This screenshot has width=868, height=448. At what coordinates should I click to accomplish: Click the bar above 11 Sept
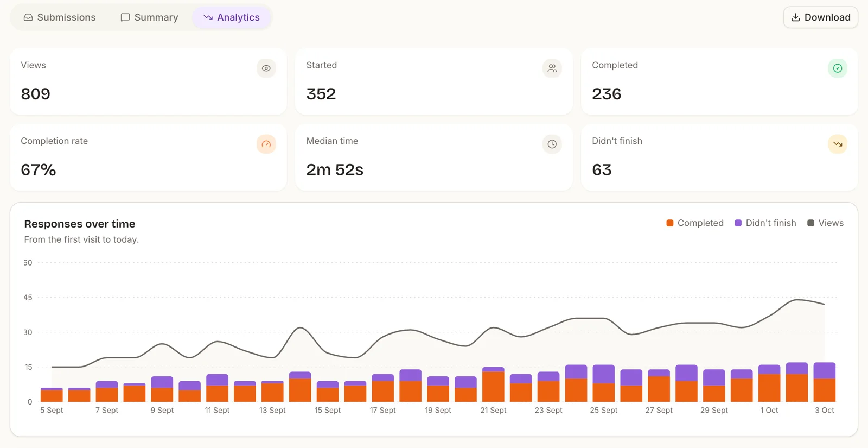coord(217,388)
